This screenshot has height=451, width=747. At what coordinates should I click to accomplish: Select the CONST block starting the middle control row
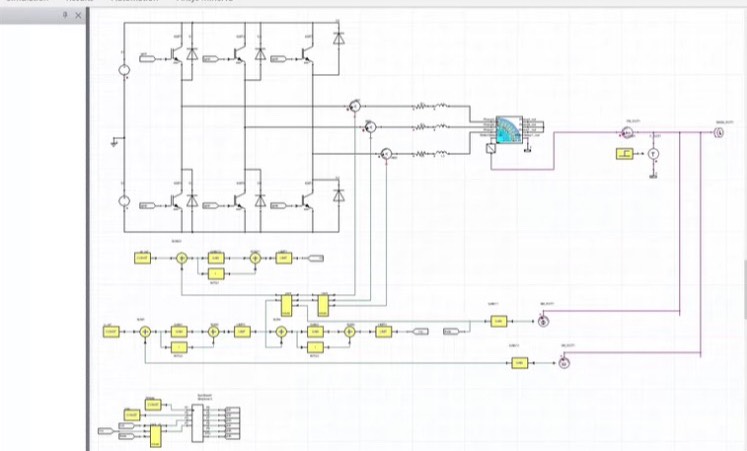click(111, 331)
